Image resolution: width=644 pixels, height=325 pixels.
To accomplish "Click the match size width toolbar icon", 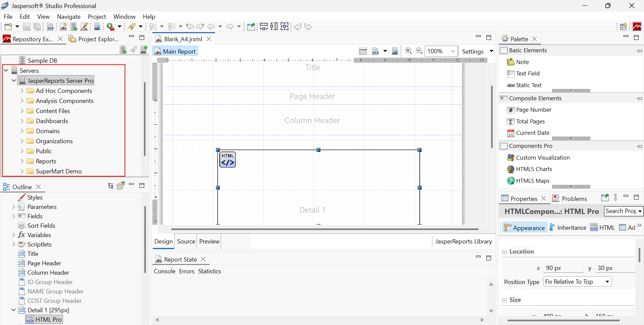I will coord(264,26).
